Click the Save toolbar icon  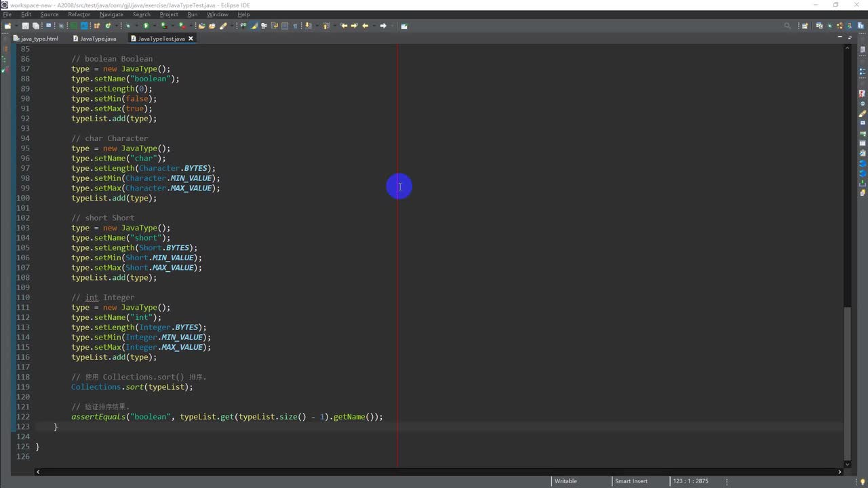(26, 26)
